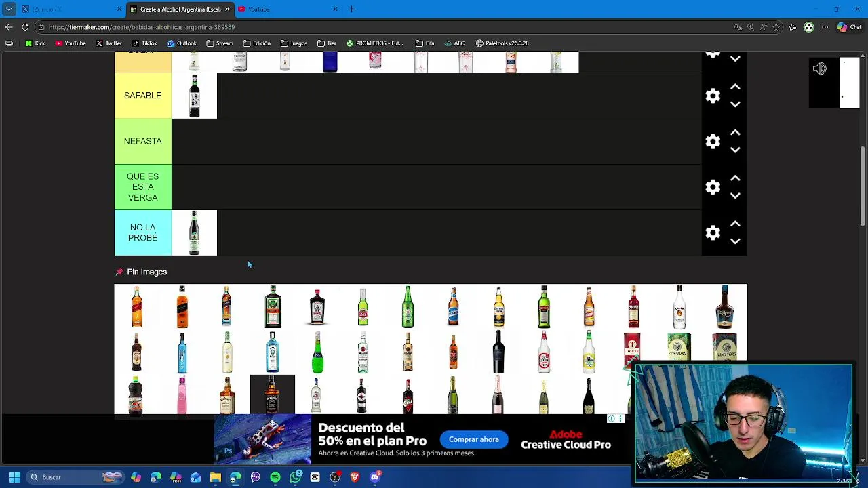This screenshot has height=488, width=868.
Task: Open a new browser tab
Action: [x=351, y=9]
